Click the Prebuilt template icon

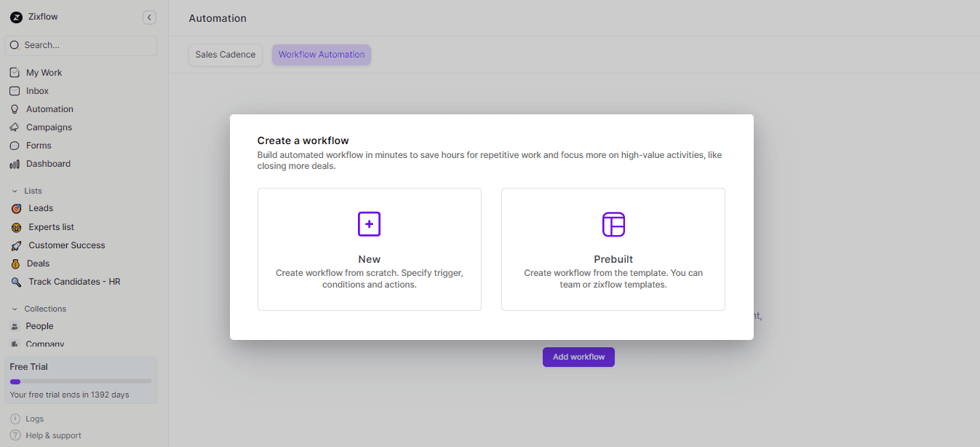(613, 223)
